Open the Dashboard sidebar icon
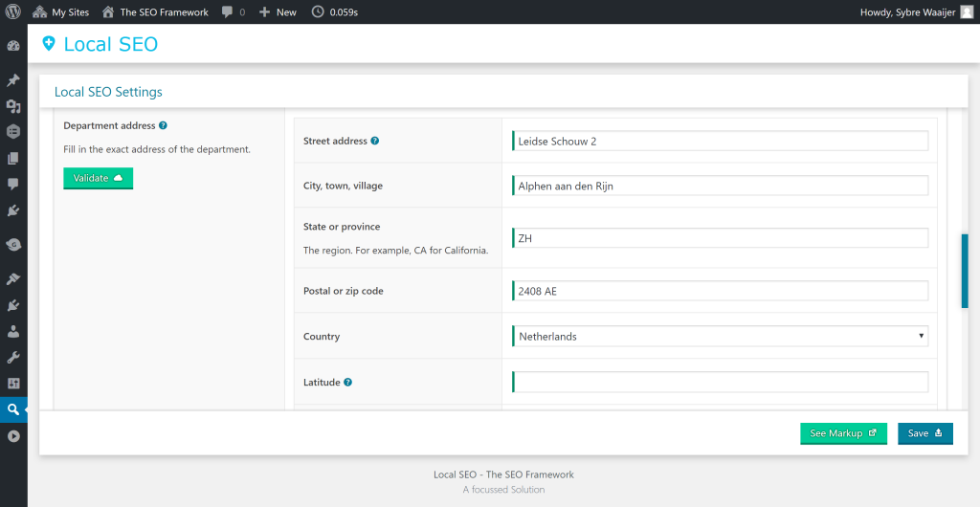The height and width of the screenshot is (507, 980). coord(13,46)
